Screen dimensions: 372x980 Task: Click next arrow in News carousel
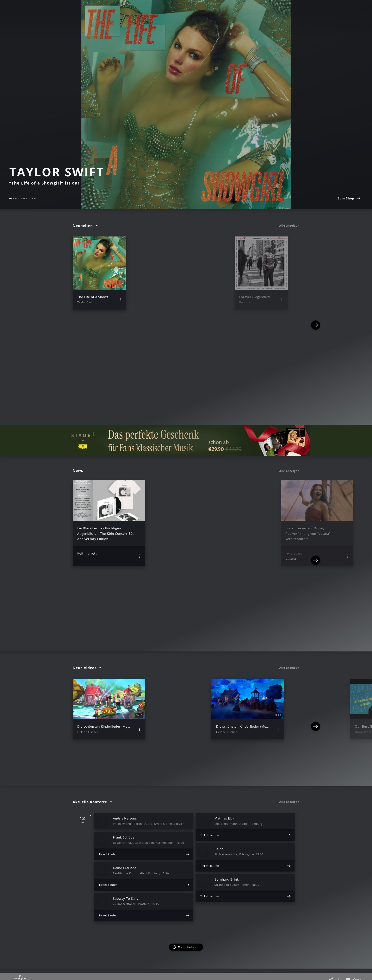pos(315,560)
